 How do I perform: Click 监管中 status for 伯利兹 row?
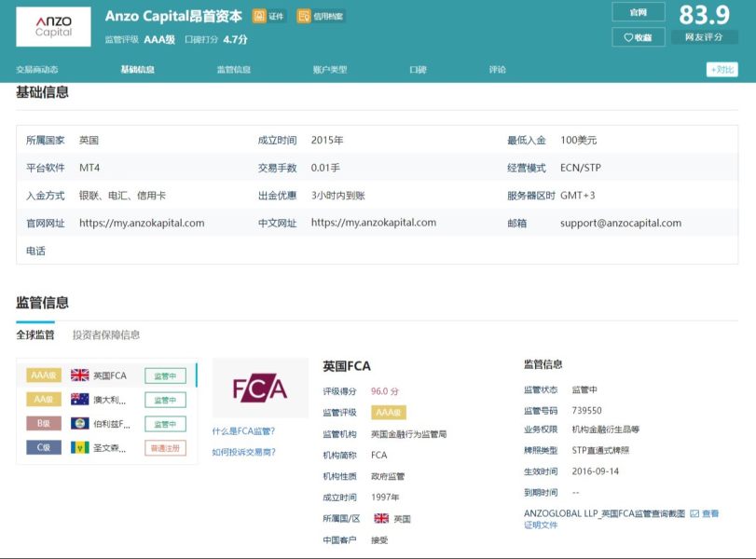tap(165, 424)
